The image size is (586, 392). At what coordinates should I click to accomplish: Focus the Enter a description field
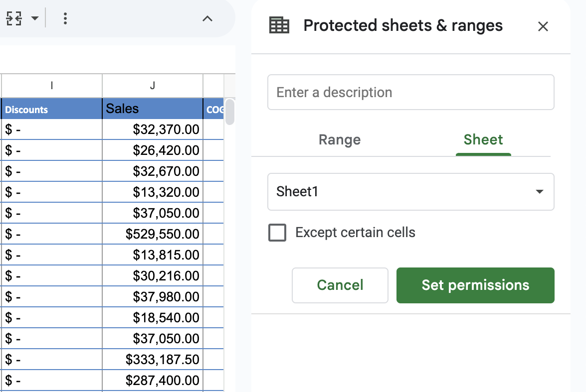click(411, 92)
